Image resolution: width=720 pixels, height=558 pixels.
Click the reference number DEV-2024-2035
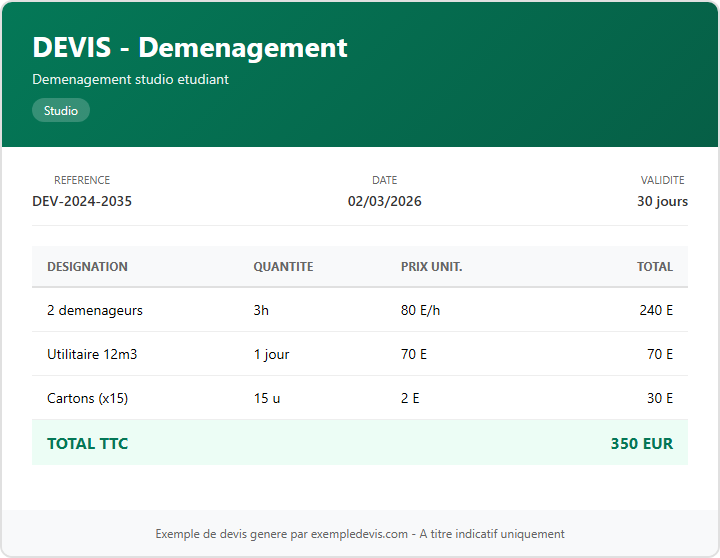(82, 201)
